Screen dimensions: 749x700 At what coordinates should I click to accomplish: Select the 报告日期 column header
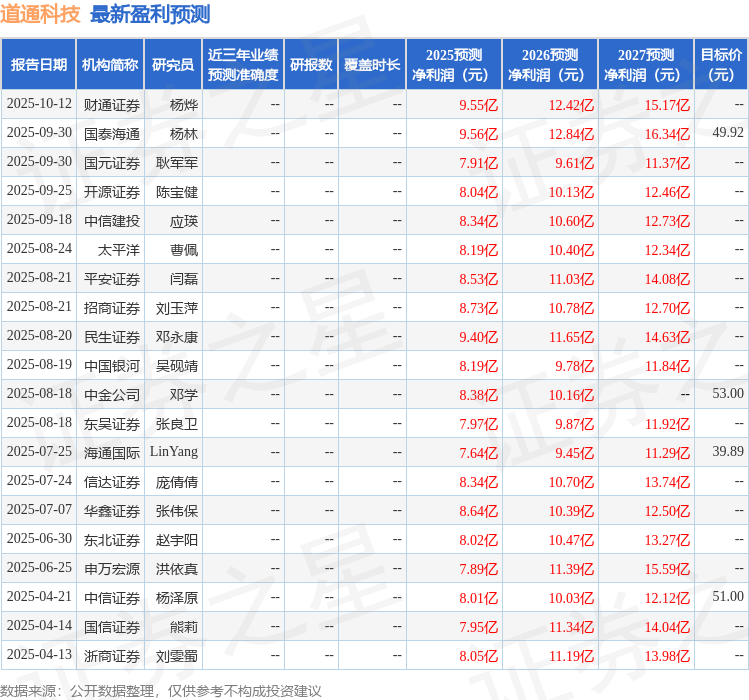point(39,65)
